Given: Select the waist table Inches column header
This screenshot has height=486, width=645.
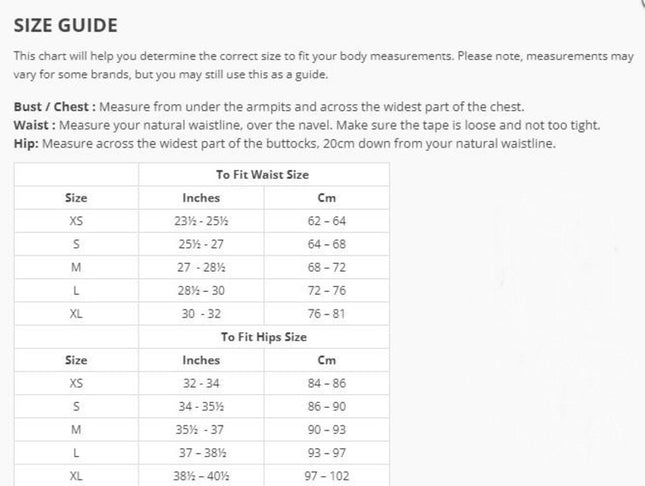Looking at the screenshot, I should (x=201, y=198).
